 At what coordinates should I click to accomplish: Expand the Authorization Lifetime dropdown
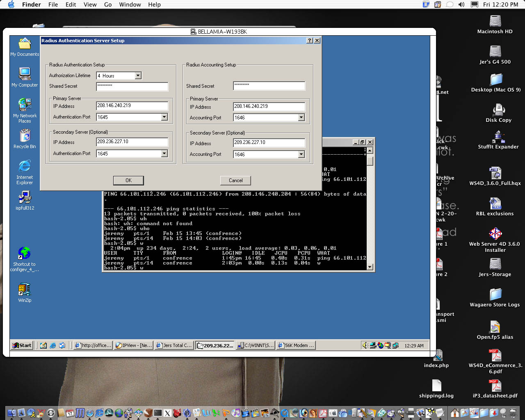[138, 75]
